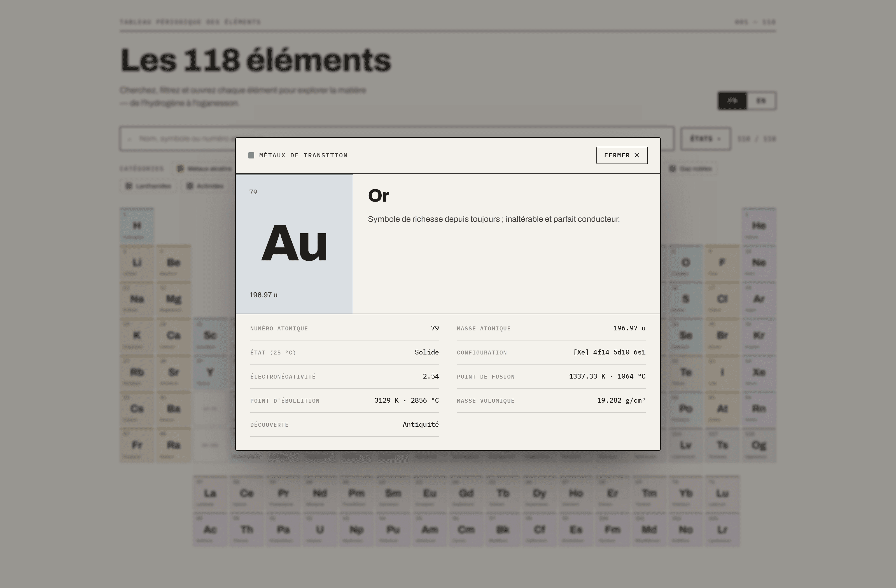Screen dimensions: 896x588
Task: Open the lawrencium (Lr) element tile
Action: [x=722, y=530]
